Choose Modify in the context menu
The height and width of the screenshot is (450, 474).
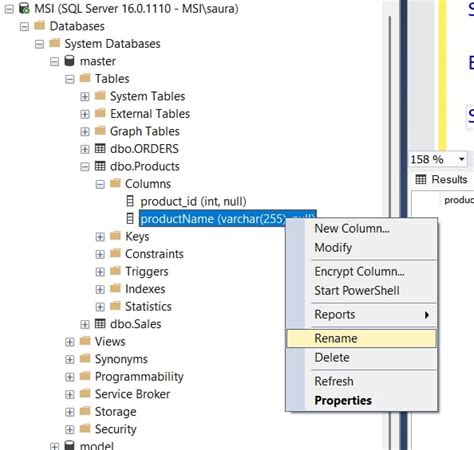tap(362, 248)
